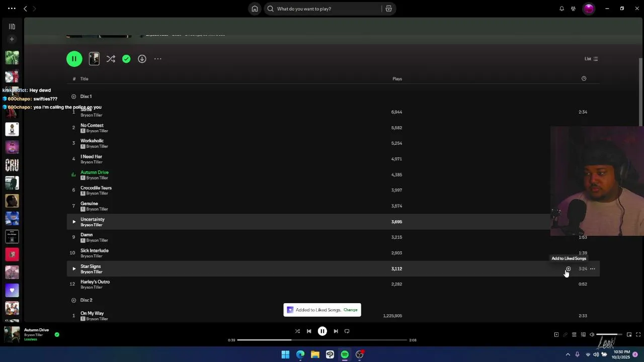Open the Miniplayer
Viewport: 644px width, 362px height.
(x=629, y=335)
